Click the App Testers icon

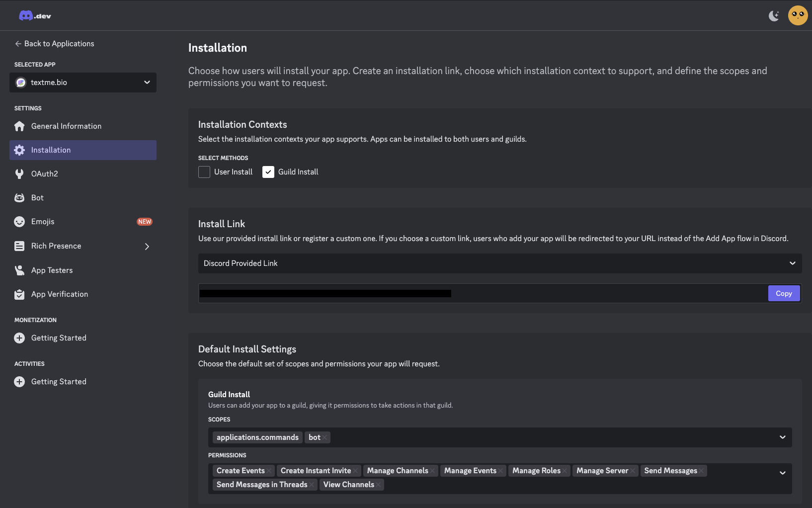[x=19, y=270]
